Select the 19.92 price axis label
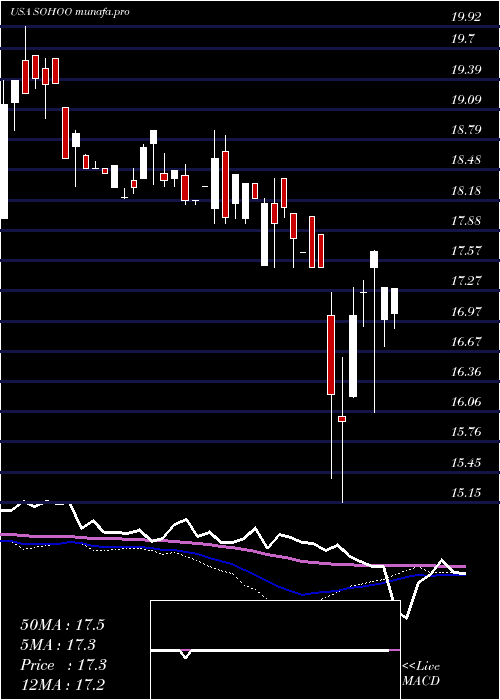Image resolution: width=500 pixels, height=700 pixels. coord(466,17)
